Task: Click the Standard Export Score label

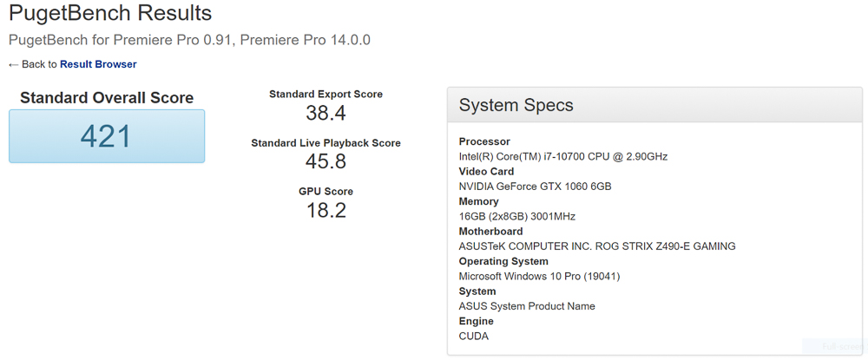Action: [325, 94]
